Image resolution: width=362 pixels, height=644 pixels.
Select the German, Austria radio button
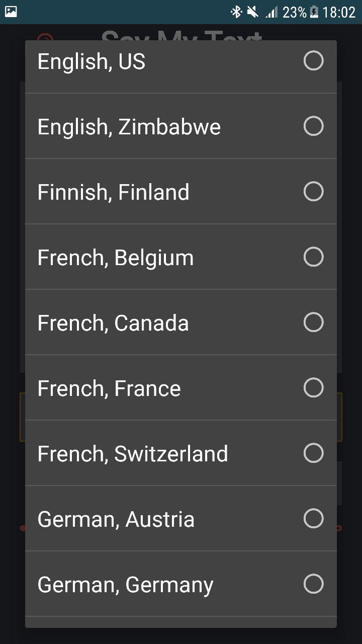click(313, 519)
